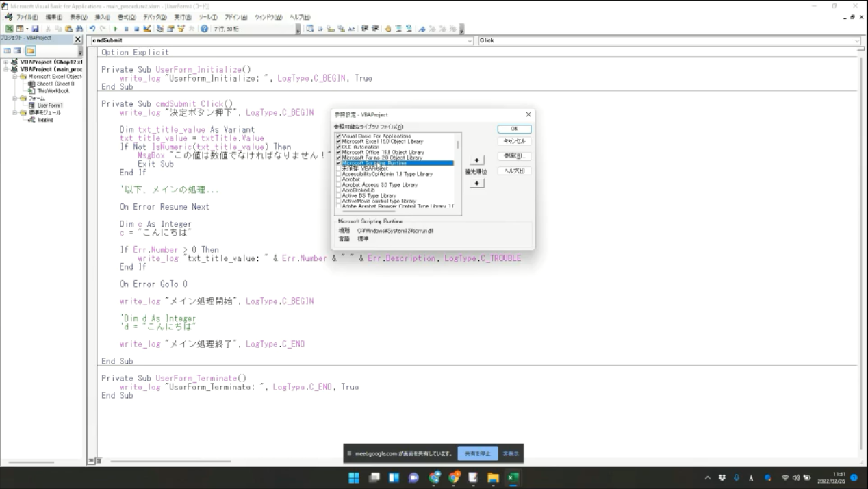
Task: Open Help with the blue question mark icon
Action: [204, 29]
